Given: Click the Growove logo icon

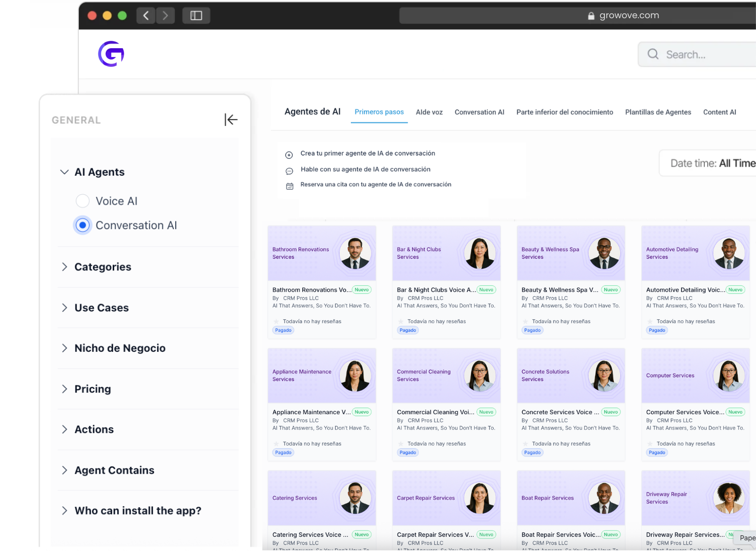Looking at the screenshot, I should (111, 54).
